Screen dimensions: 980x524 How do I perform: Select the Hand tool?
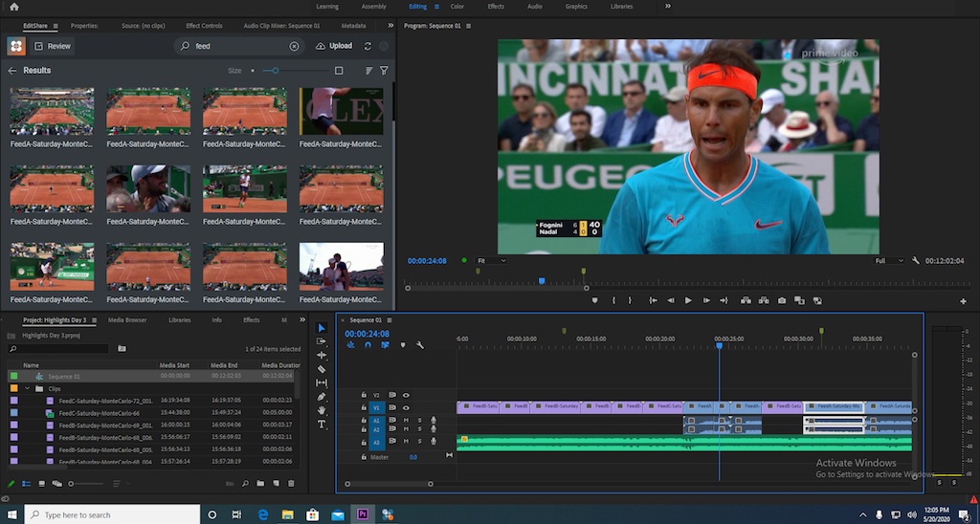tap(322, 410)
